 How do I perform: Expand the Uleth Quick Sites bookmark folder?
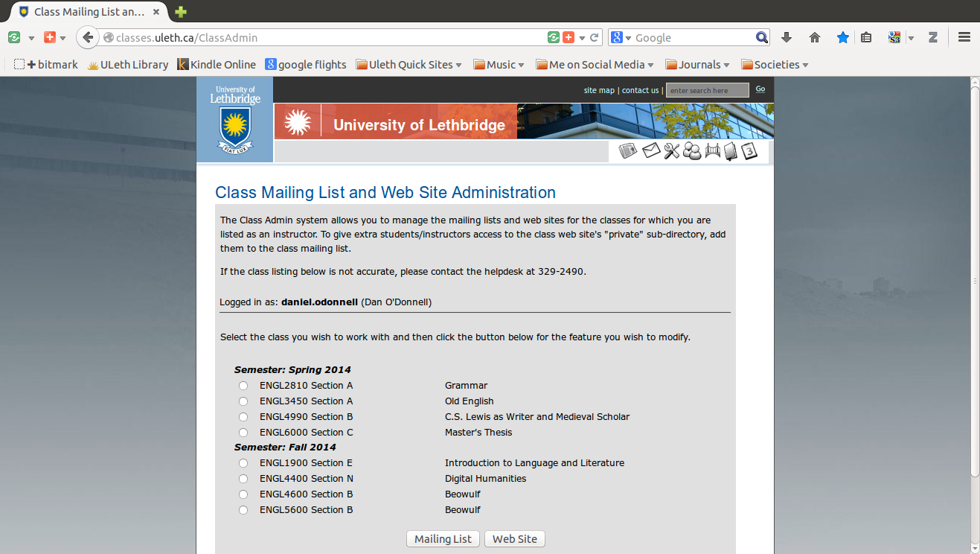click(x=409, y=65)
